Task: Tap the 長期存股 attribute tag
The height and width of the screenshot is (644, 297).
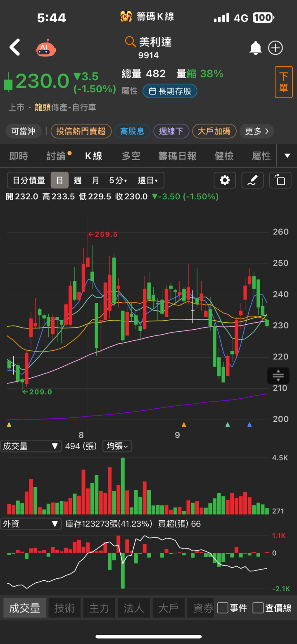Action: click(x=170, y=91)
